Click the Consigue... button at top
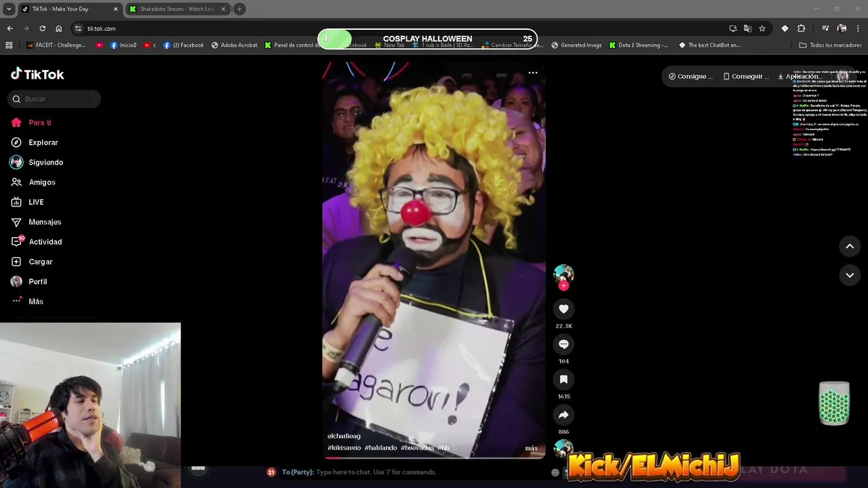This screenshot has height=488, width=868. tap(690, 77)
